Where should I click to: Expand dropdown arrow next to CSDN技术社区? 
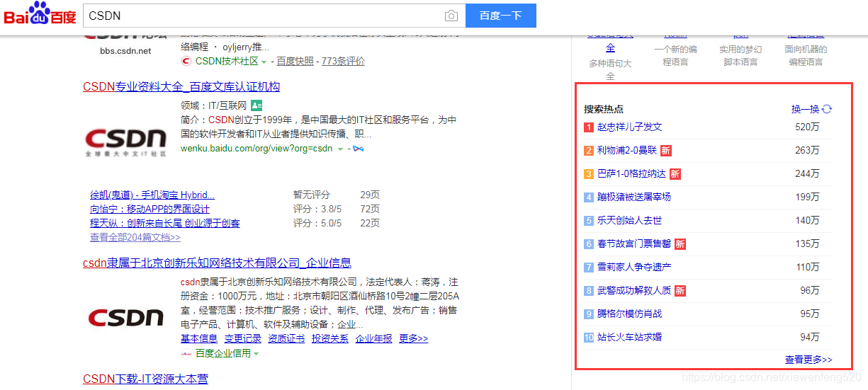pyautogui.click(x=264, y=62)
